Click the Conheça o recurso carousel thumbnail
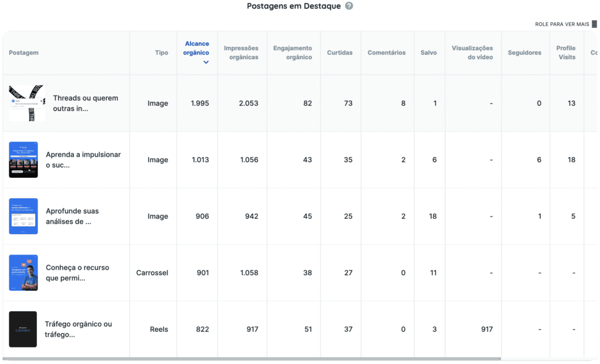 coord(23,272)
